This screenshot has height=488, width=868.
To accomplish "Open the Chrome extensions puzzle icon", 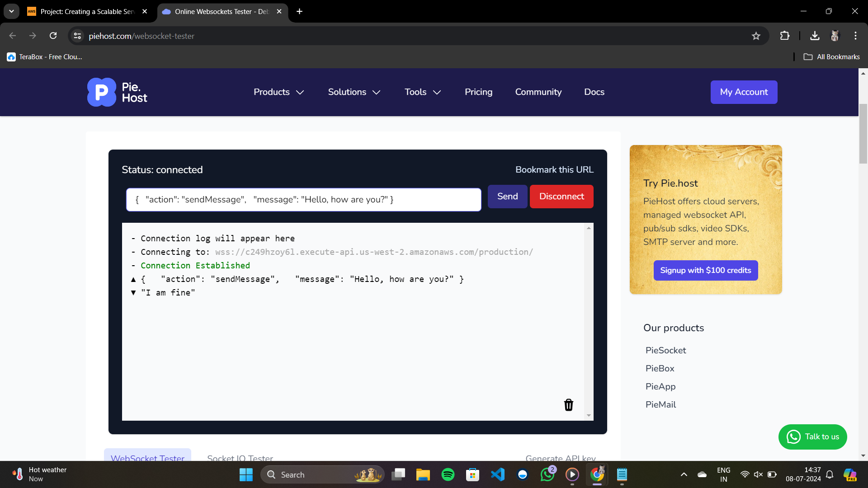I will [785, 36].
